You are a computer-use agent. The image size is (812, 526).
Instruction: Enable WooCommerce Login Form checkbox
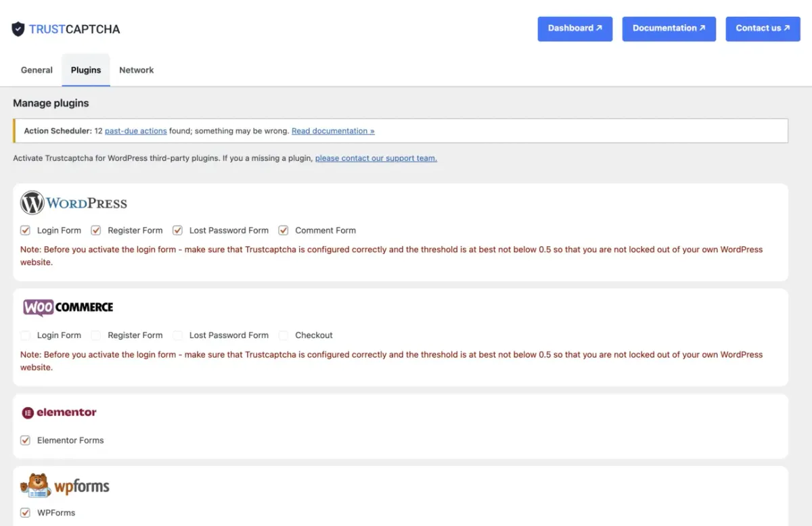click(x=26, y=335)
